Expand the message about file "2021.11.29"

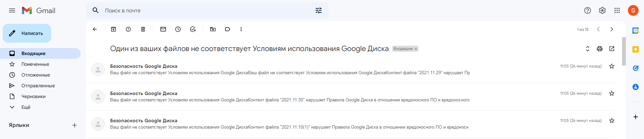tap(351, 69)
